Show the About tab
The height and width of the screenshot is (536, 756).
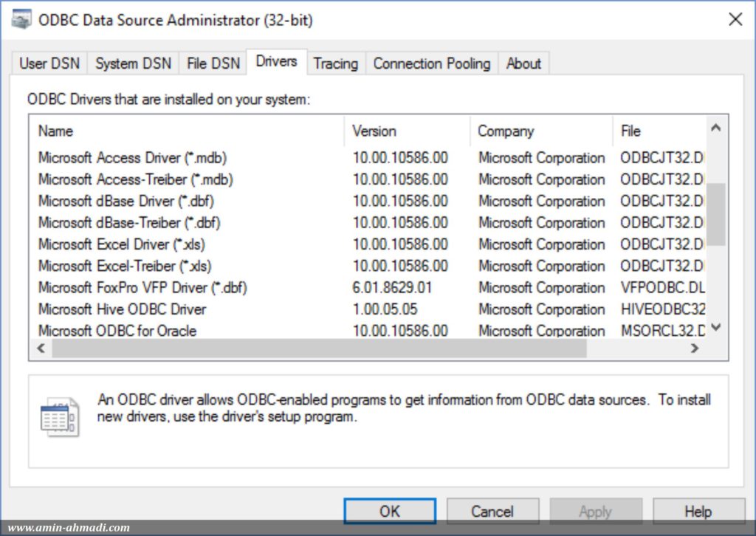[523, 63]
